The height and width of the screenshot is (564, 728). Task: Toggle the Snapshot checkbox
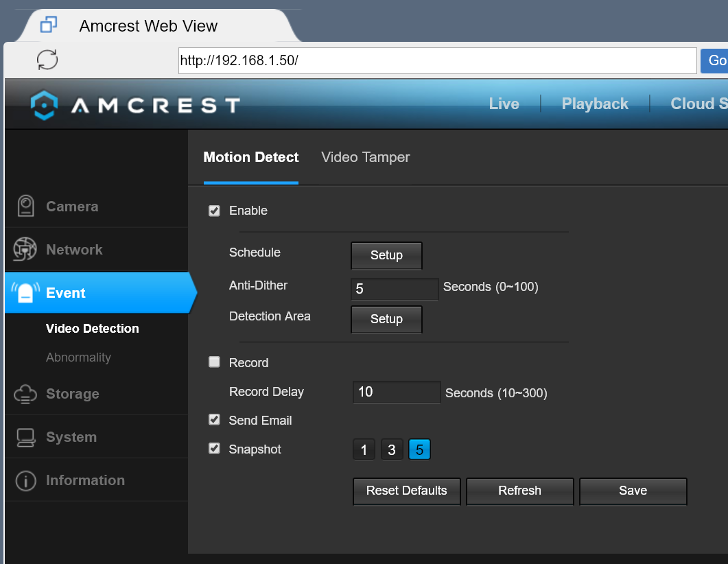[214, 449]
